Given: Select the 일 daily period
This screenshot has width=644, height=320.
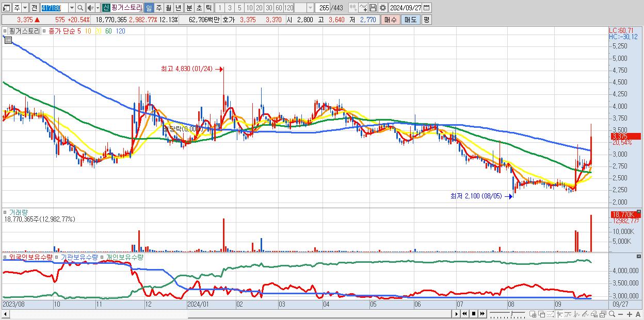Looking at the screenshot, I should [149, 8].
